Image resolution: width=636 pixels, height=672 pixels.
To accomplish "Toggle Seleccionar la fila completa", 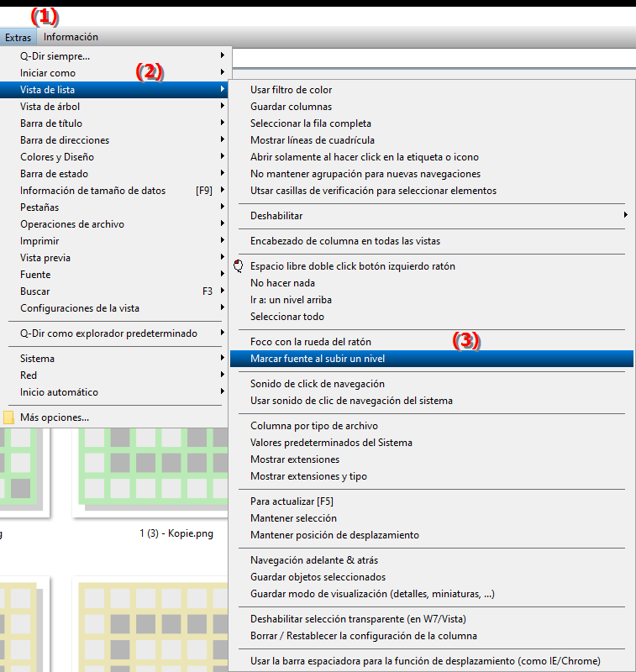I will 432,123.
